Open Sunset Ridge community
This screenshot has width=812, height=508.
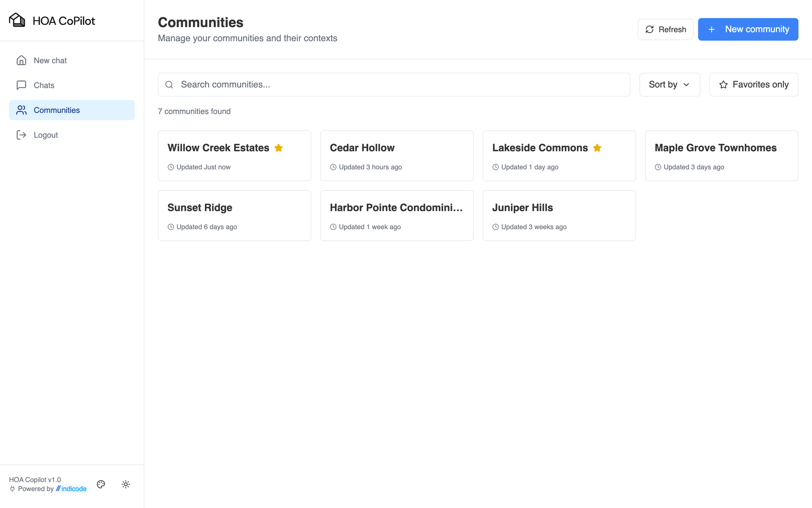(x=235, y=216)
